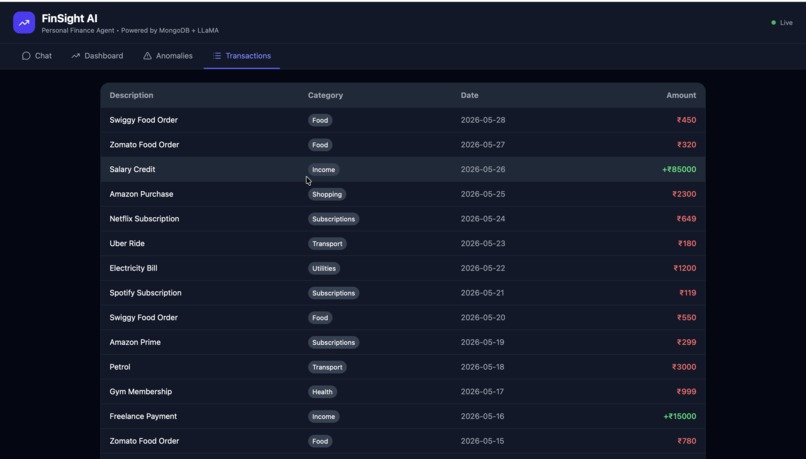Open the Chat tab
The image size is (806, 459).
(x=36, y=56)
